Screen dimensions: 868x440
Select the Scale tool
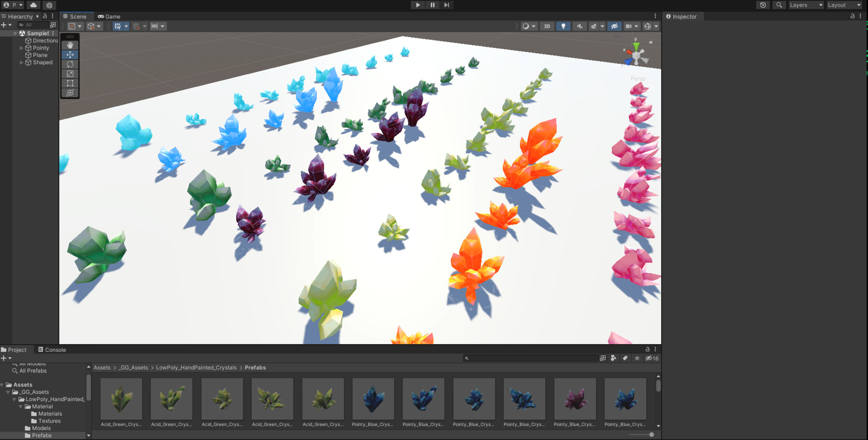tap(70, 73)
